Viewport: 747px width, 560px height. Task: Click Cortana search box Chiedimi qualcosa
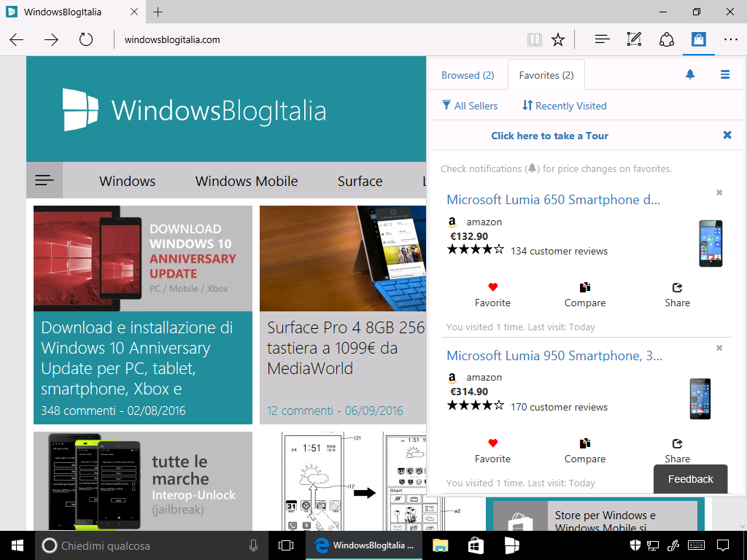[151, 545]
